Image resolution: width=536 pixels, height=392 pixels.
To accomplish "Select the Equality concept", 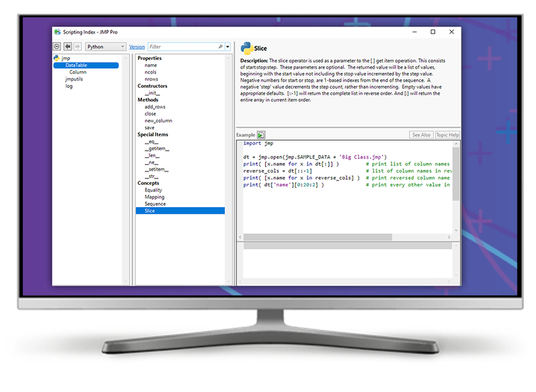I will 153,190.
